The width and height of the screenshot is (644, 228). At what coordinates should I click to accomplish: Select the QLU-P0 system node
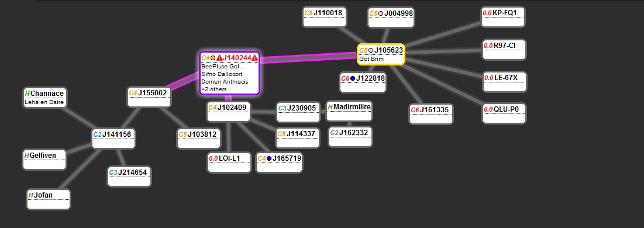504,113
